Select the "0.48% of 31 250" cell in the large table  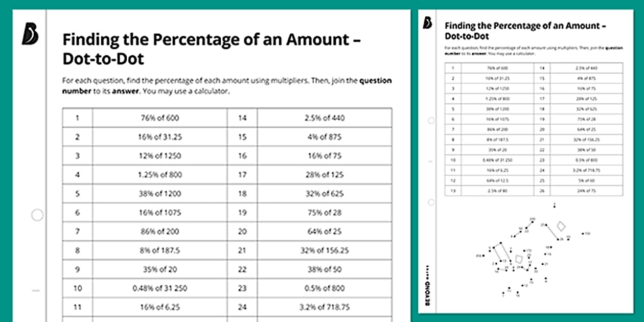pos(160,288)
